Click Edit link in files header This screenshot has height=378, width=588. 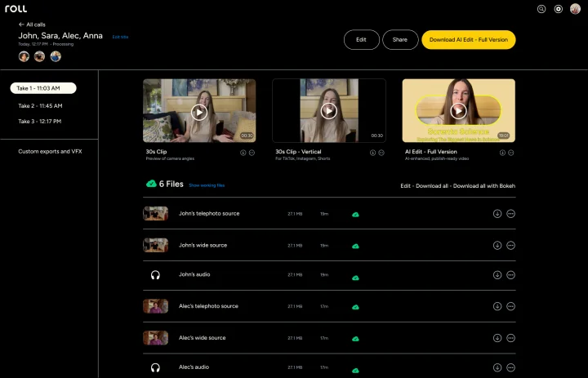405,185
